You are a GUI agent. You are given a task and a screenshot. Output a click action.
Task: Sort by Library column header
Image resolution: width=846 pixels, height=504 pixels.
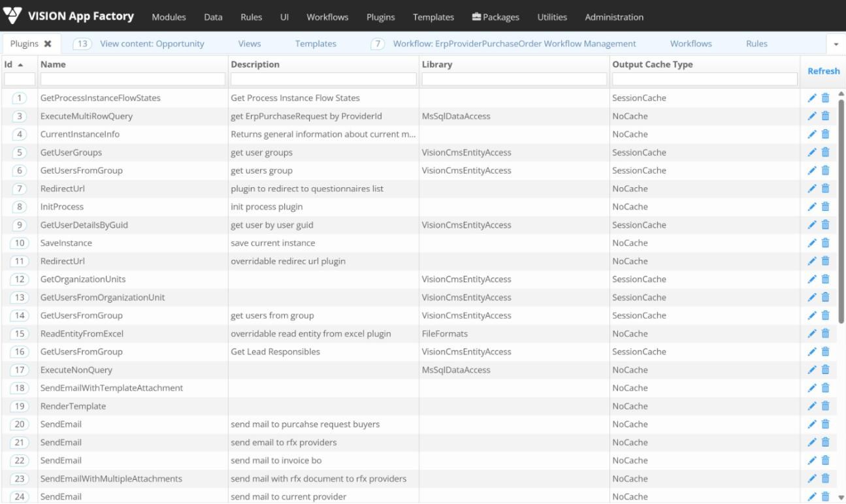coord(437,65)
